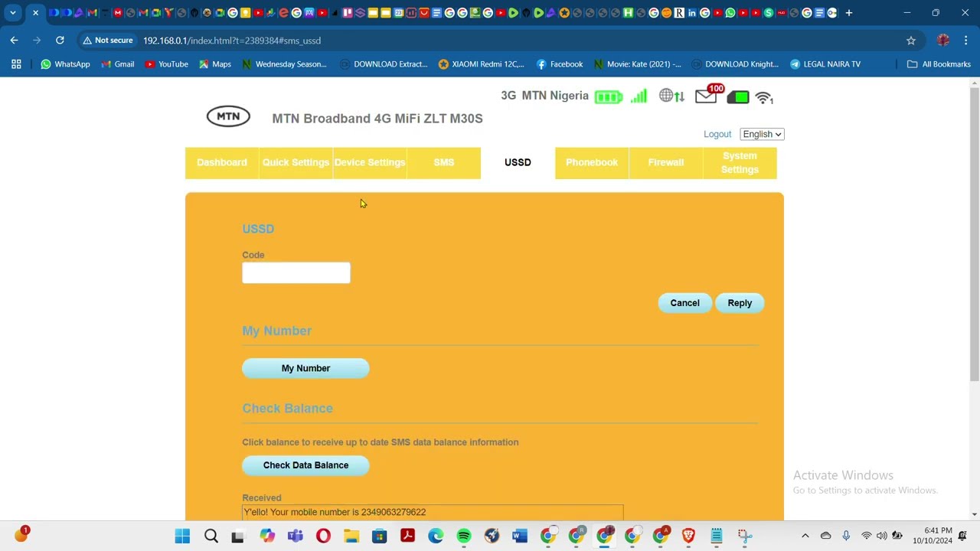Select the USSD tab

coord(518,162)
